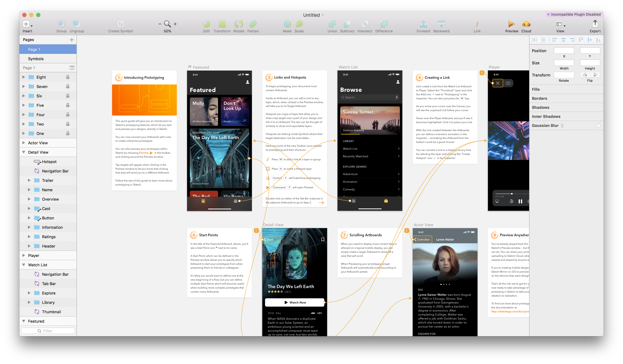Screen dimensions: 623x364
Task: Expand the Actor View artboard
Action: pyautogui.click(x=24, y=143)
